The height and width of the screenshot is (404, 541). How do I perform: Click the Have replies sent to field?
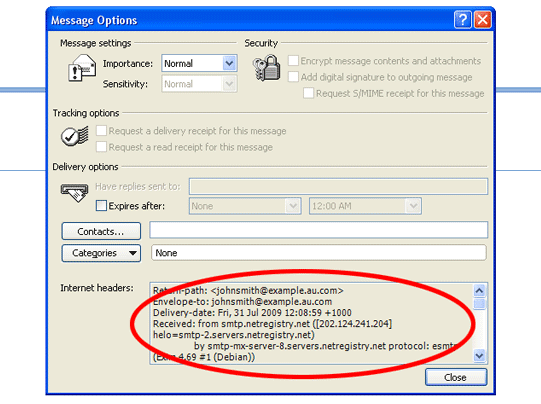pyautogui.click(x=338, y=186)
